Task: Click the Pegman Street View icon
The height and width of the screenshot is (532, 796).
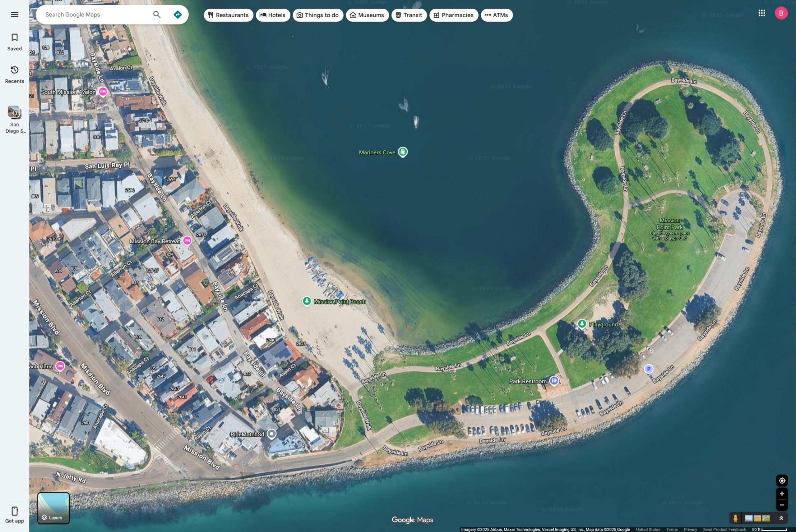Action: click(x=735, y=518)
